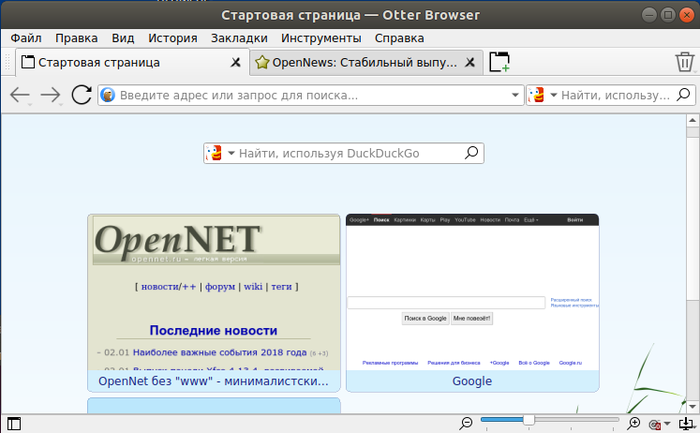Image resolution: width=700 pixels, height=433 pixels.
Task: Click scrollbar down arrow
Action: 692,407
